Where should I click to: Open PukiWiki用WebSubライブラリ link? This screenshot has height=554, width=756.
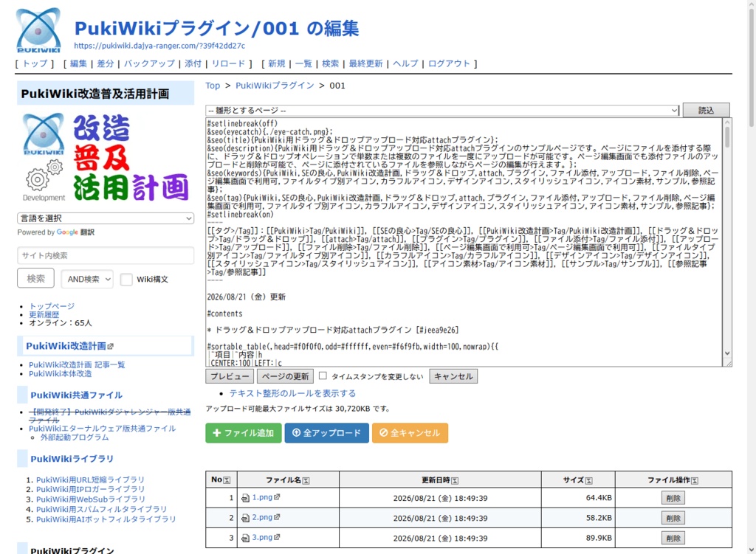91,499
